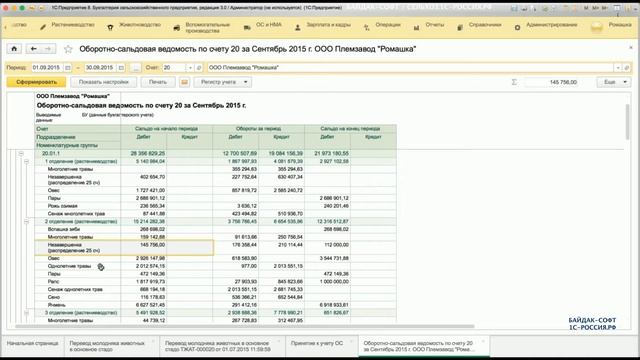This screenshot has height=360, width=640.
Task: Open the Операции section
Action: click(x=382, y=26)
